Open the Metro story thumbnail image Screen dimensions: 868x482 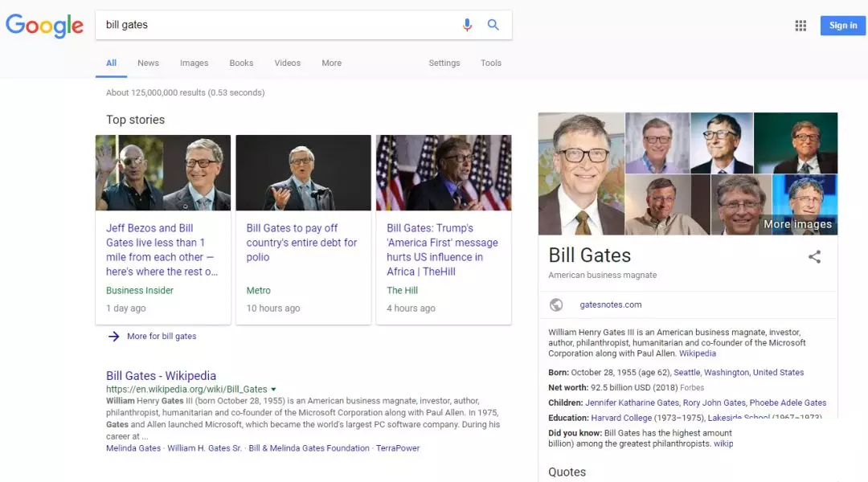pos(303,173)
